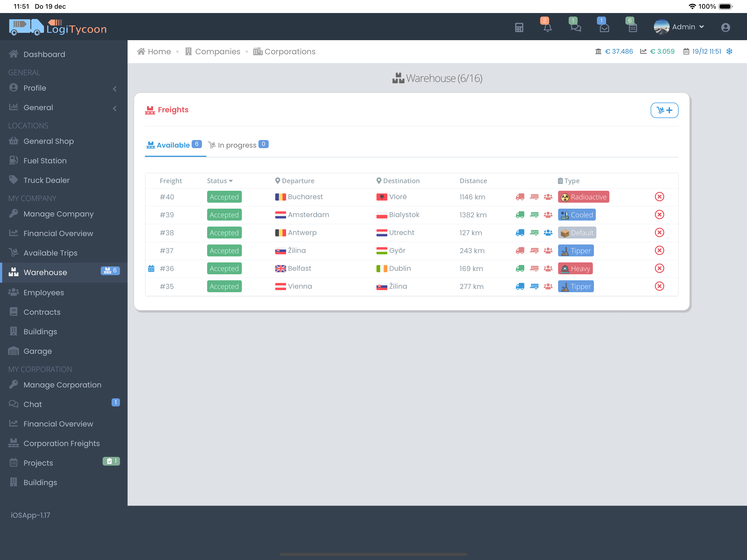Click the snowflake icon next to date
The height and width of the screenshot is (560, 747).
[x=729, y=51]
